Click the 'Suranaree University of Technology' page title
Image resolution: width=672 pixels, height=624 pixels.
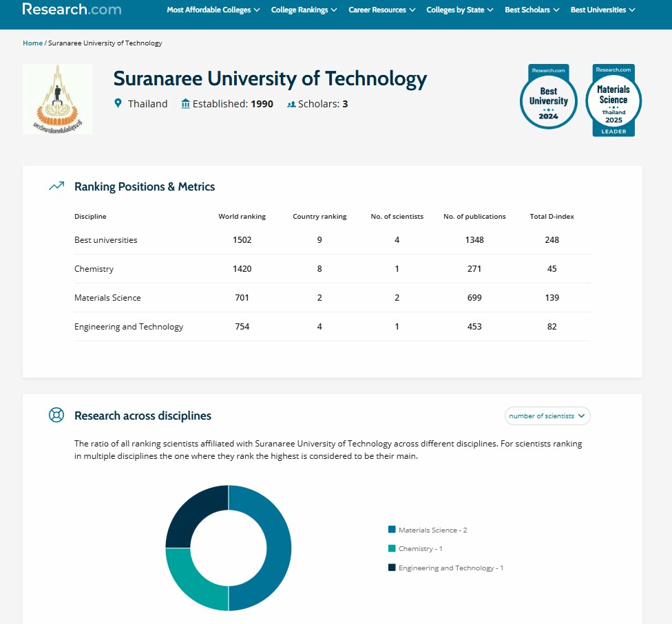click(x=270, y=79)
